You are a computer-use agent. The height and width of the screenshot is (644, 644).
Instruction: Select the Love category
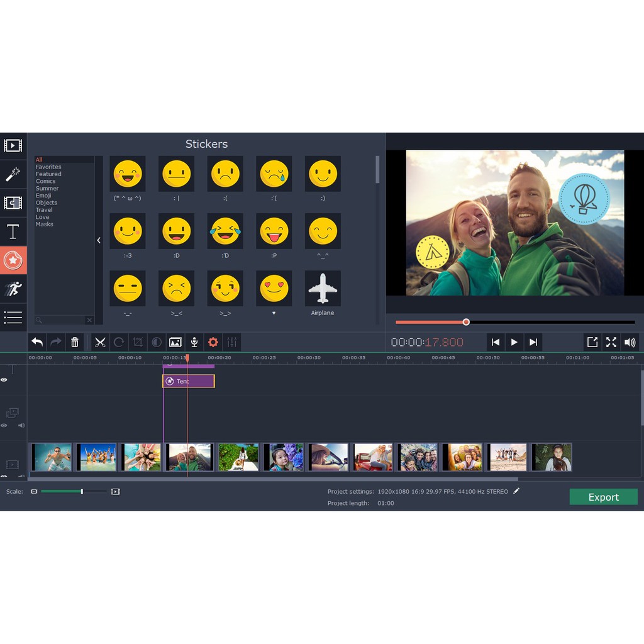click(42, 217)
